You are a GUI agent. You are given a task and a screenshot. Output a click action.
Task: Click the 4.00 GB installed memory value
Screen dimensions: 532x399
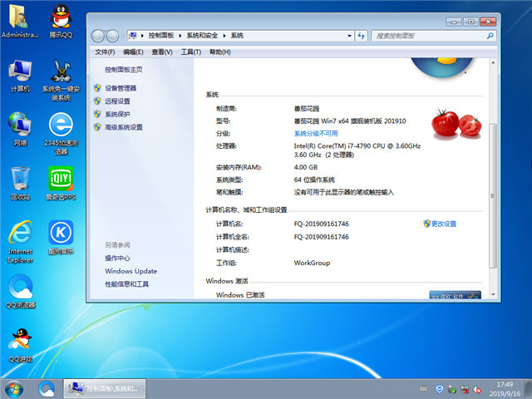(306, 167)
